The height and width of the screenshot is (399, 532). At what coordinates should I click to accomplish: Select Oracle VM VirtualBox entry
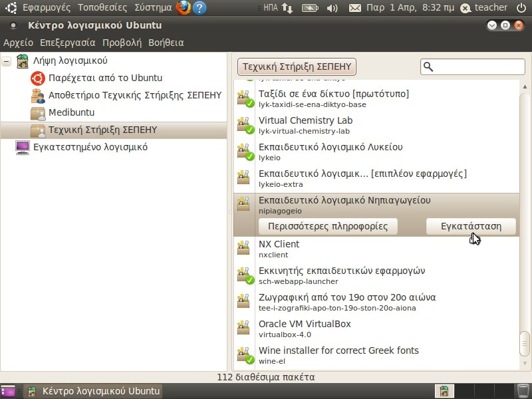(x=376, y=329)
